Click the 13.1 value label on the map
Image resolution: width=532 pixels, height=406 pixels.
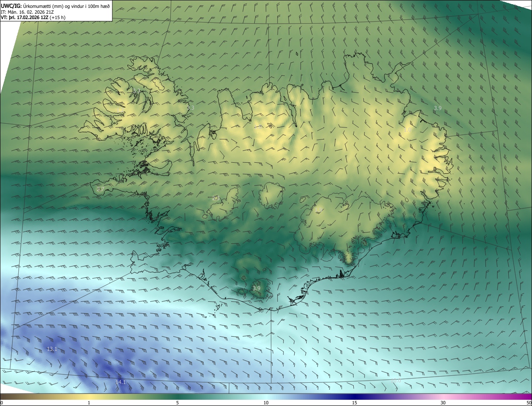click(52, 349)
